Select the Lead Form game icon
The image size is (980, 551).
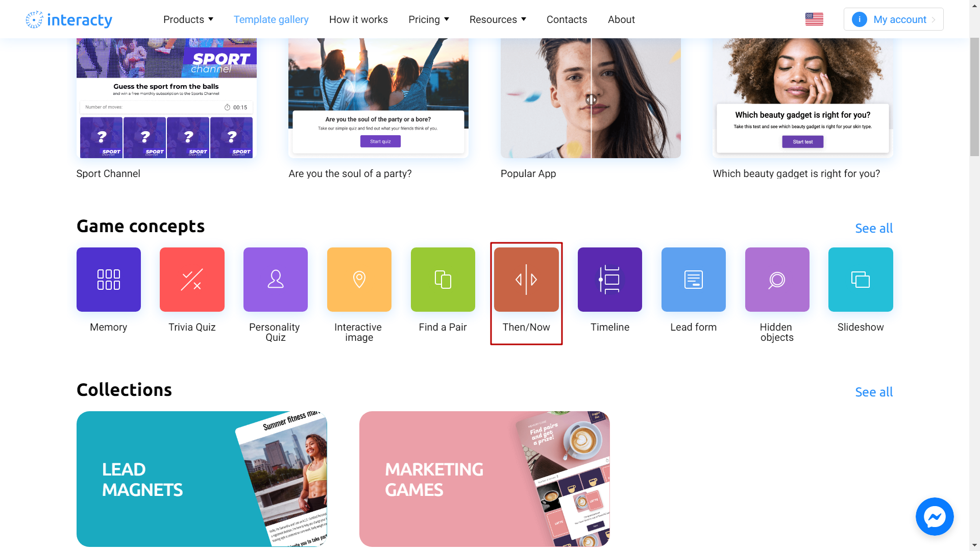[693, 279]
